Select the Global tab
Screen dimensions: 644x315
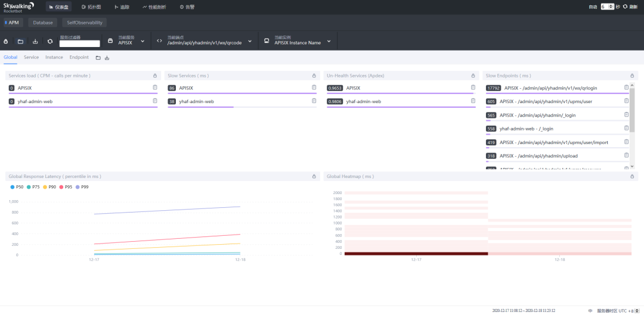point(11,57)
